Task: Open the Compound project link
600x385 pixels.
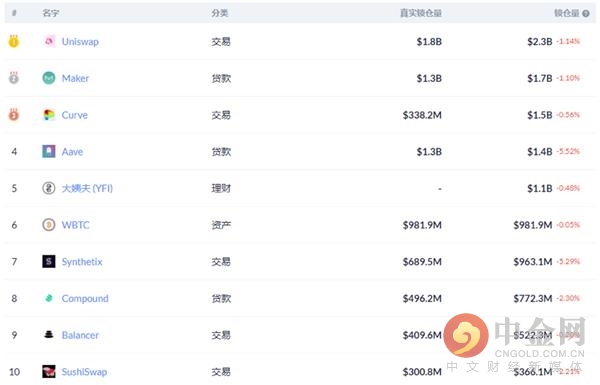Action: pos(85,299)
